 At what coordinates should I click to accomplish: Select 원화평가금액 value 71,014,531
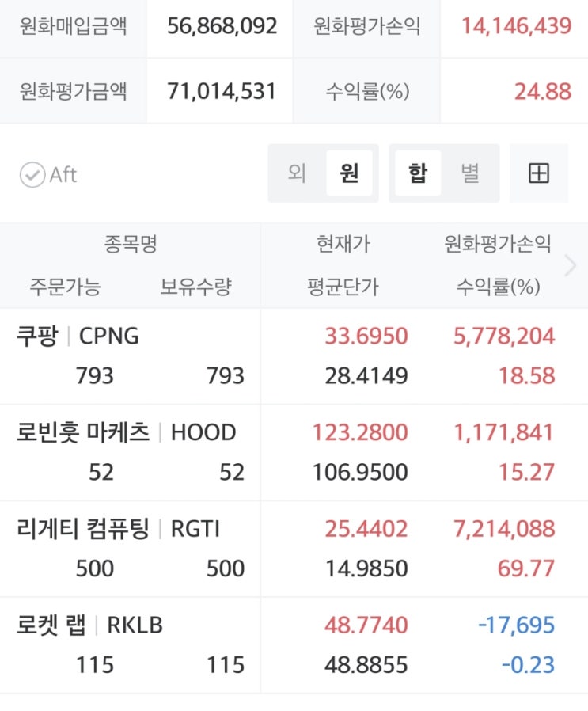point(222,91)
